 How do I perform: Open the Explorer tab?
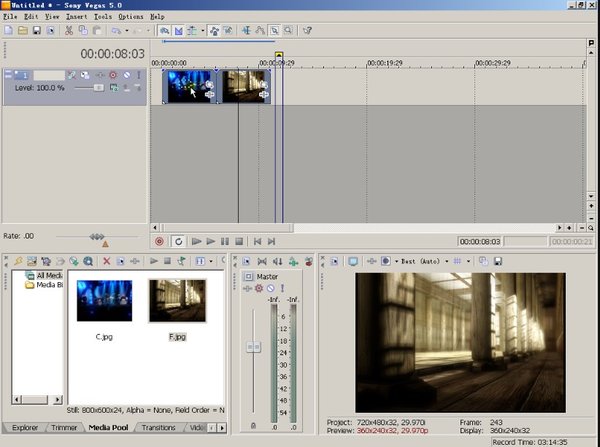click(x=25, y=427)
